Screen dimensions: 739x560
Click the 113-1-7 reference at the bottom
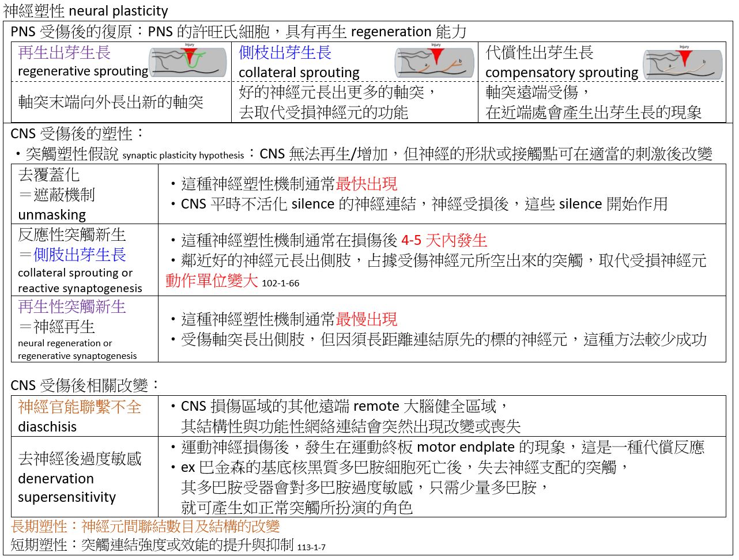[x=311, y=547]
